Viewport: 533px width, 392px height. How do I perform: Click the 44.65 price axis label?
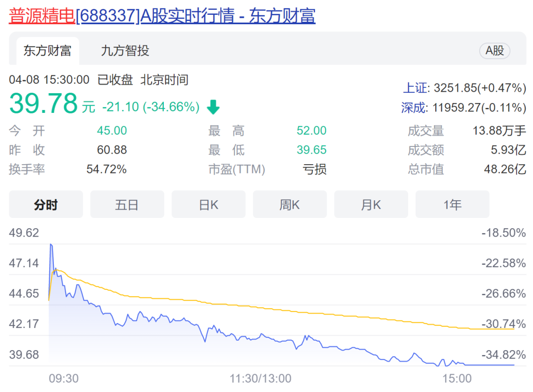24,293
